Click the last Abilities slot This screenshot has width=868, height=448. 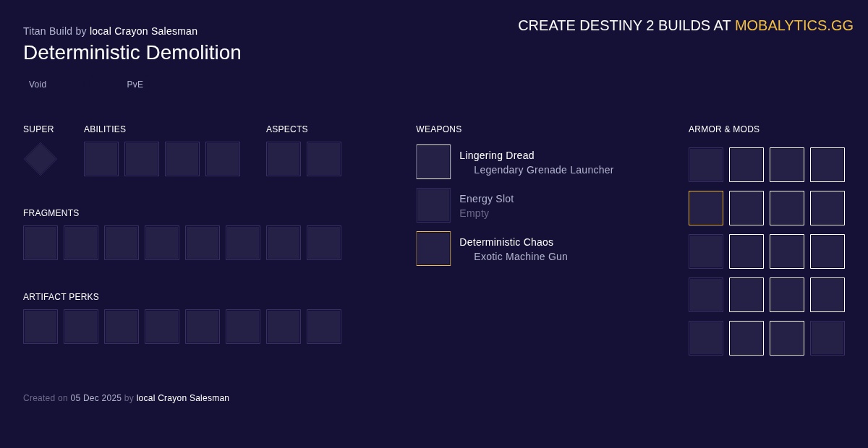pyautogui.click(x=223, y=159)
